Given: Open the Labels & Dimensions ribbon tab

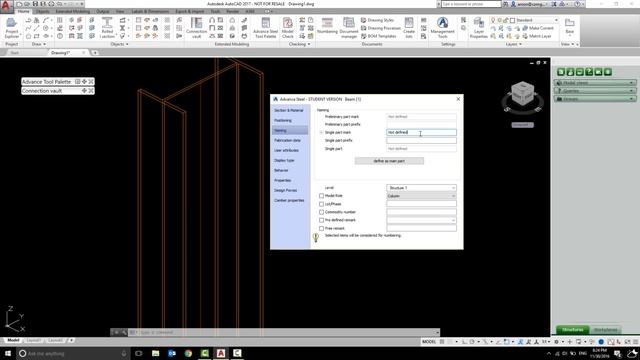Looking at the screenshot, I should coord(150,11).
